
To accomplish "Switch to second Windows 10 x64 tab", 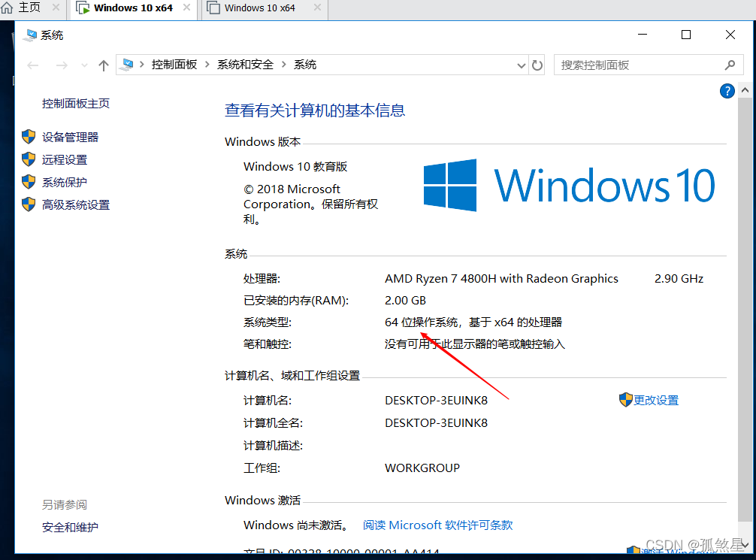I will [x=265, y=8].
